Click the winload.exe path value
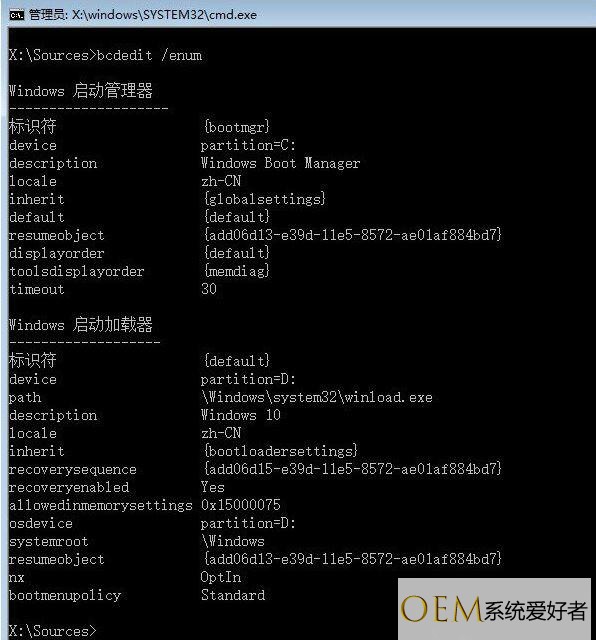596x640 pixels. pos(317,397)
